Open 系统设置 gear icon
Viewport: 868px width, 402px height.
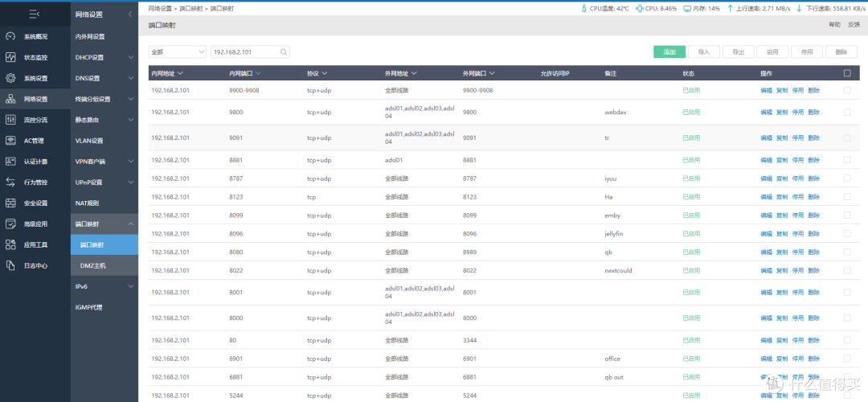click(x=10, y=78)
